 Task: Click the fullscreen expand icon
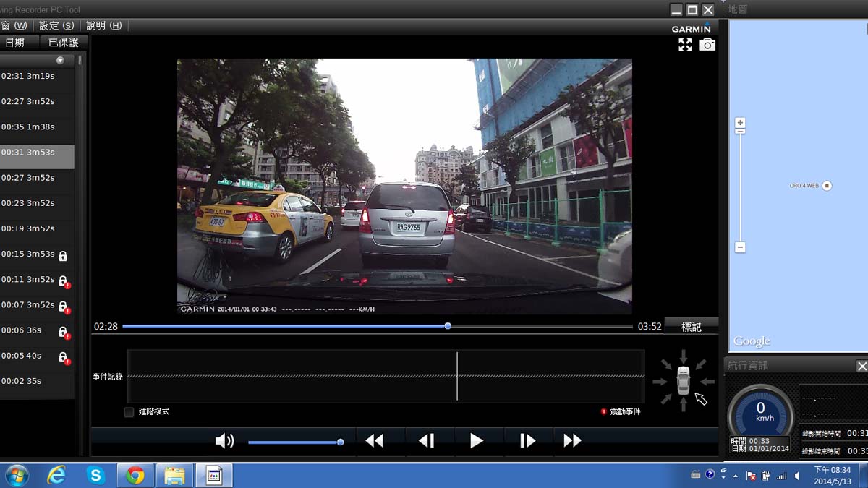coord(685,45)
